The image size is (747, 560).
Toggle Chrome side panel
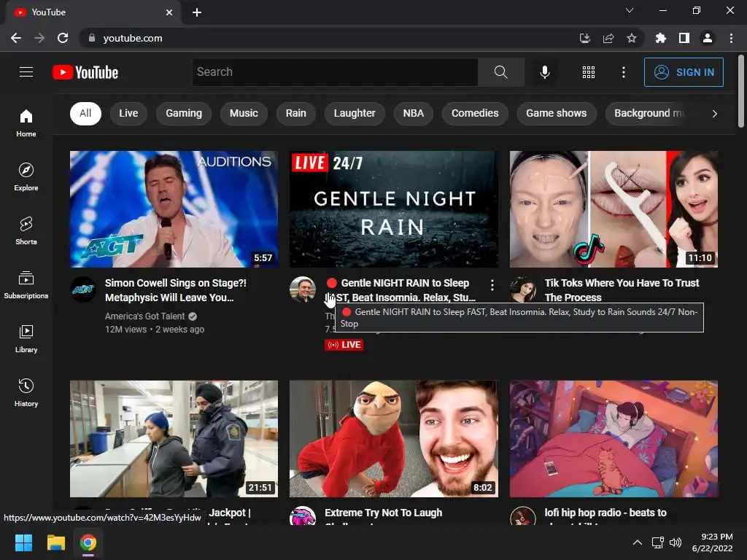pyautogui.click(x=684, y=38)
